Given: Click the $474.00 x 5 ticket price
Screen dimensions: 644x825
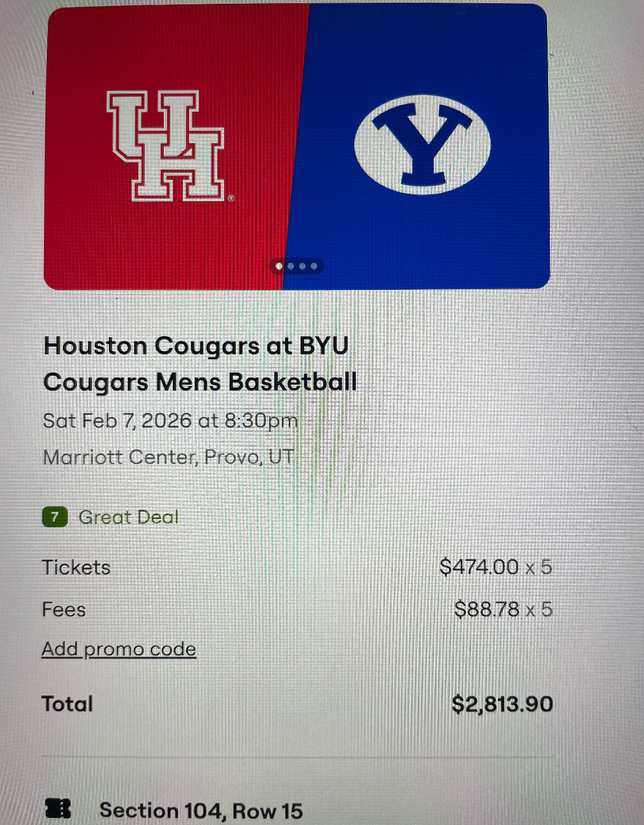Looking at the screenshot, I should coord(495,567).
